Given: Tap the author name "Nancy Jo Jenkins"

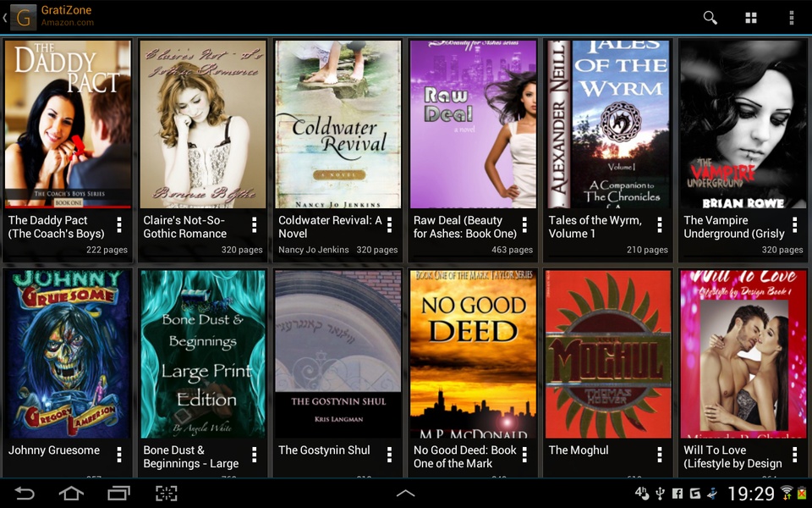Looking at the screenshot, I should click(x=313, y=250).
